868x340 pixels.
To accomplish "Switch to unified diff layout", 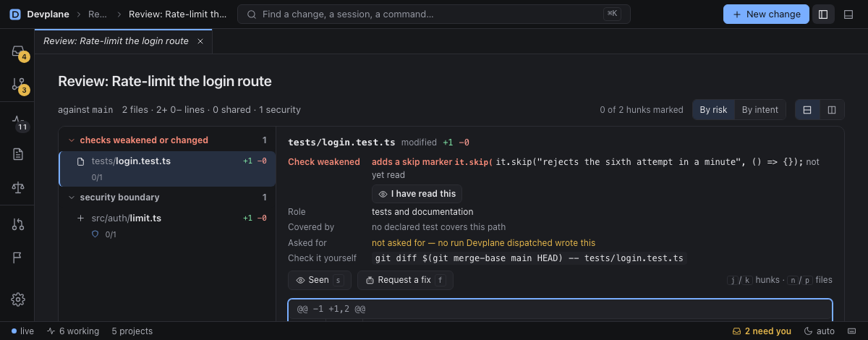I will pos(807,110).
